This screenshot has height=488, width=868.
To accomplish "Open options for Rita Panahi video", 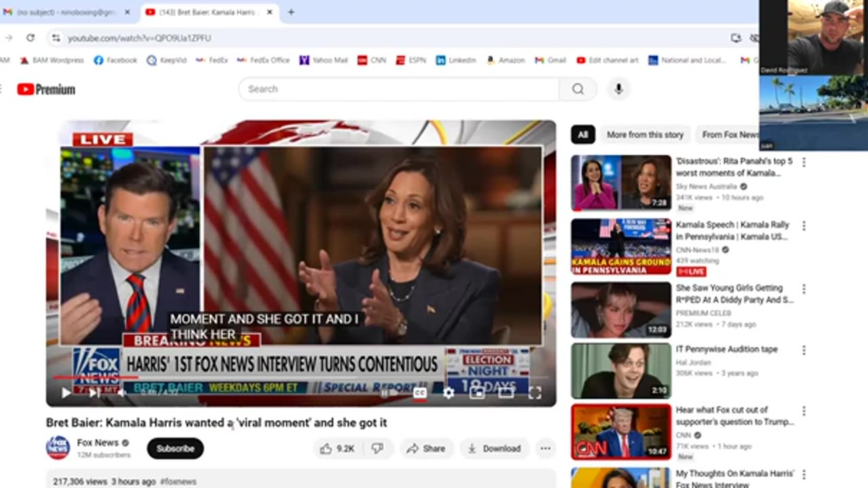I will point(804,163).
